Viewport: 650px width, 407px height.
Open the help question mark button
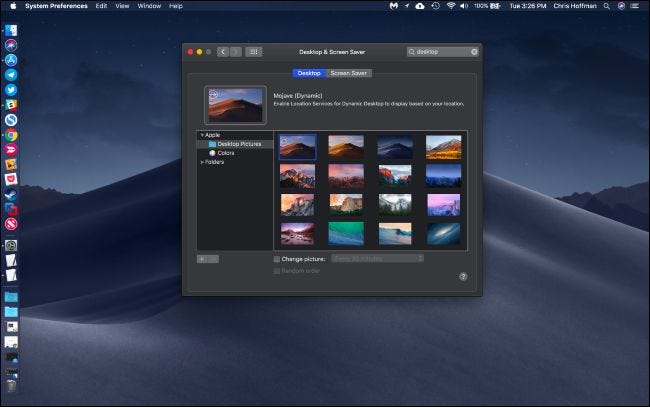[x=463, y=276]
